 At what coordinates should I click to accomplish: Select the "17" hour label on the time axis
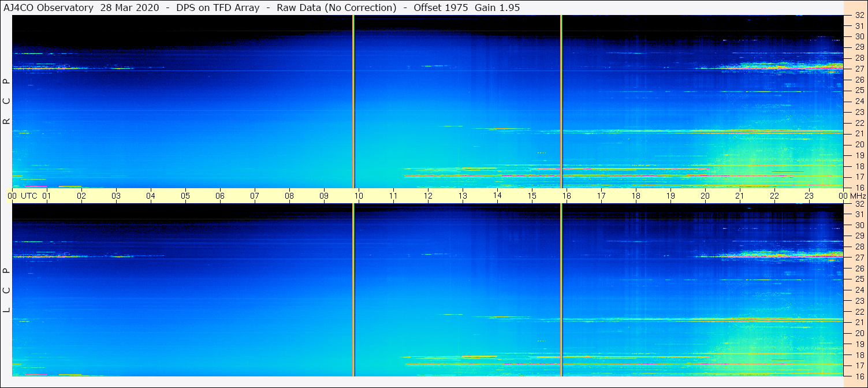tap(601, 196)
